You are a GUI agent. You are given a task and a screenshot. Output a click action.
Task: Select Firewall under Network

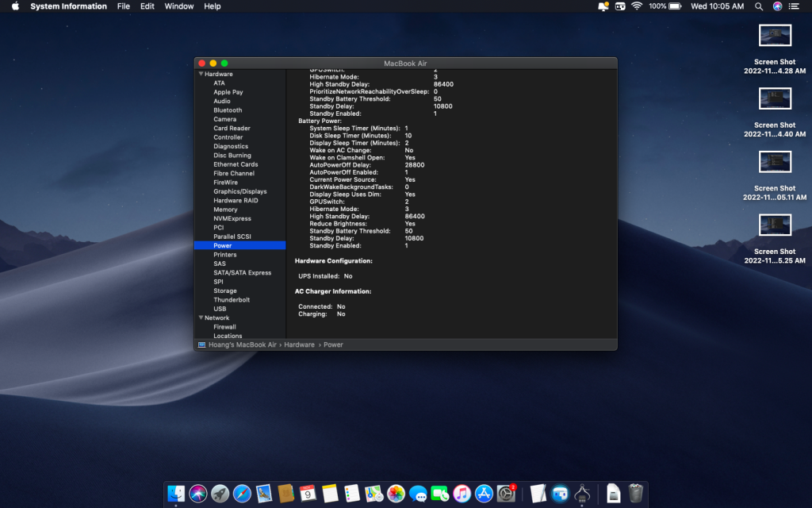point(224,327)
